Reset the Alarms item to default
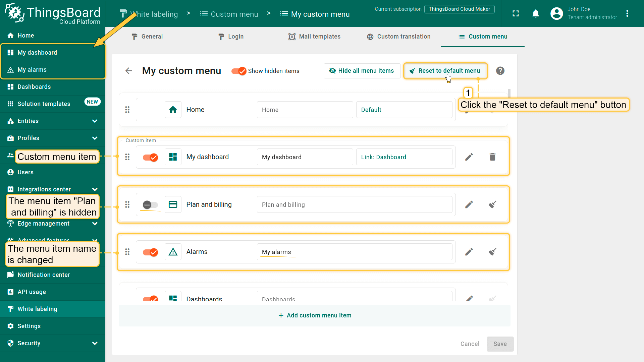 coord(492,252)
